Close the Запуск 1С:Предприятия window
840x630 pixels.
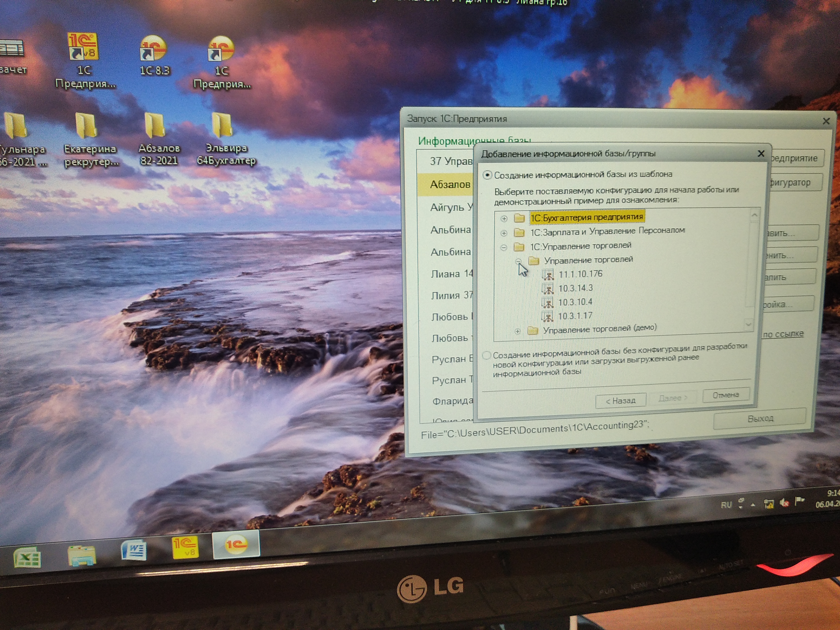[x=826, y=121]
